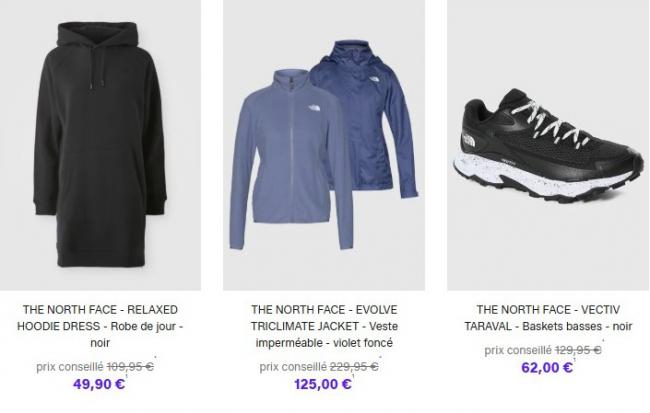Click the crossed-out 229,95 € recommended price

[355, 366]
